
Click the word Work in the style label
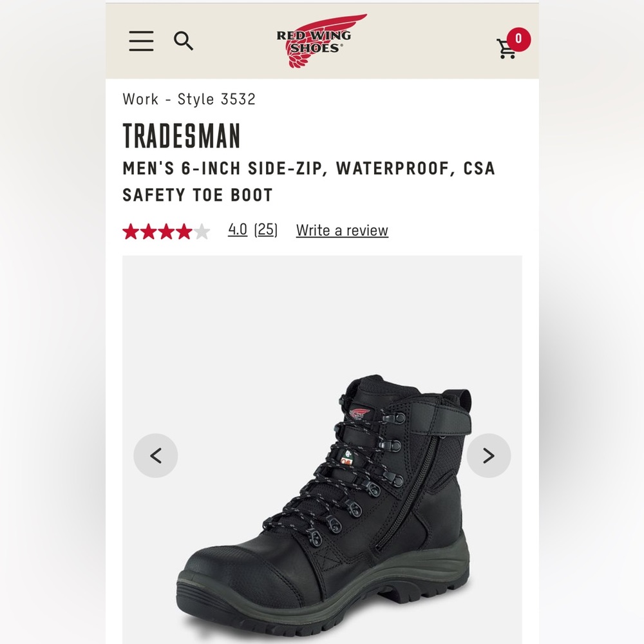tap(140, 99)
